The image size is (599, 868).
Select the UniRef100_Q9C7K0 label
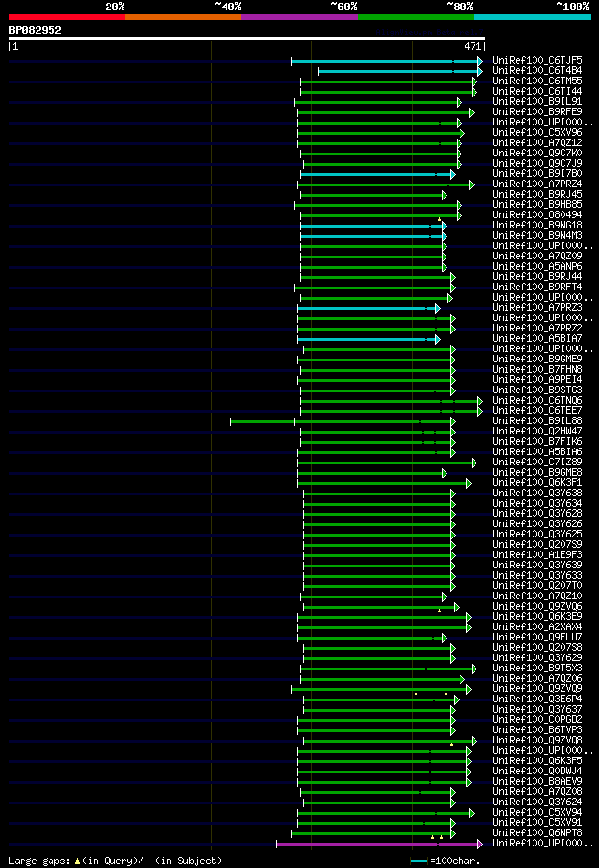537,154
